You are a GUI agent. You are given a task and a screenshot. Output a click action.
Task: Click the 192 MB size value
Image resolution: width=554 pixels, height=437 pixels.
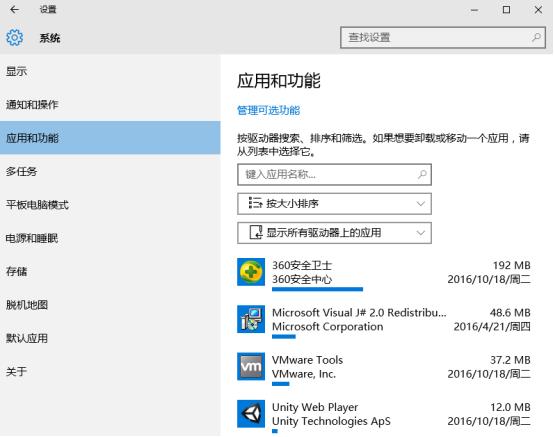[x=512, y=265]
